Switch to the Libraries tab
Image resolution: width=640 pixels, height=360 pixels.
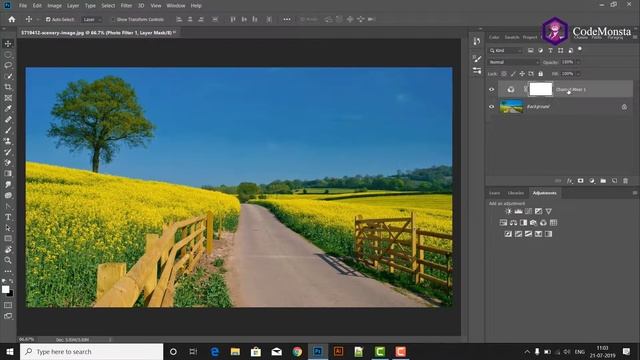516,193
